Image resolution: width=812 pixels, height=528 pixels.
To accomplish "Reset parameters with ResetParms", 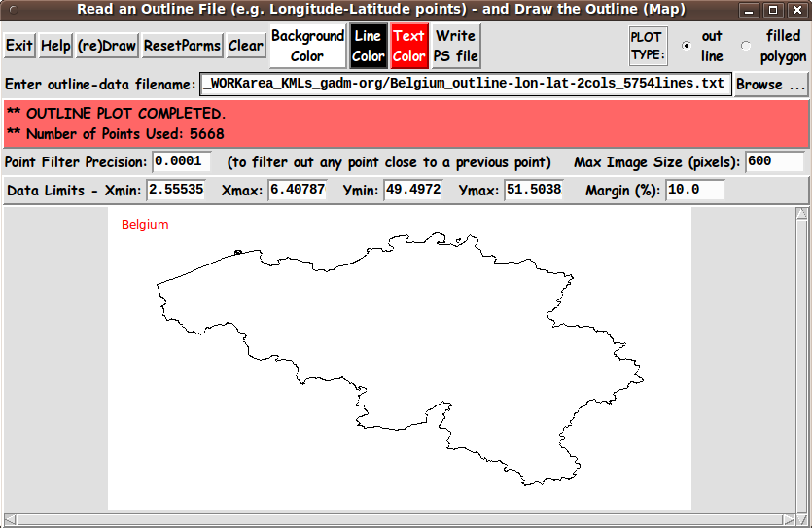I will click(182, 46).
